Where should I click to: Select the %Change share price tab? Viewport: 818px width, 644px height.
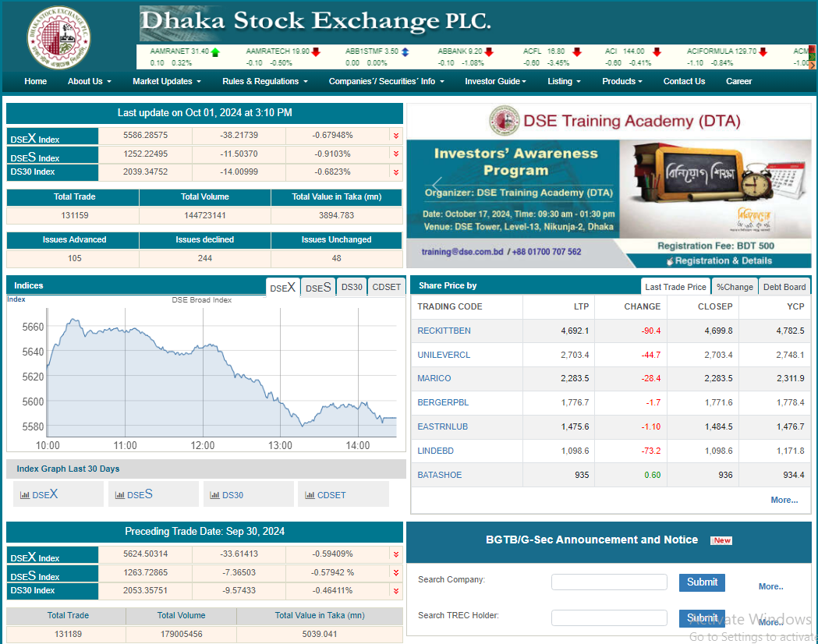click(x=735, y=287)
